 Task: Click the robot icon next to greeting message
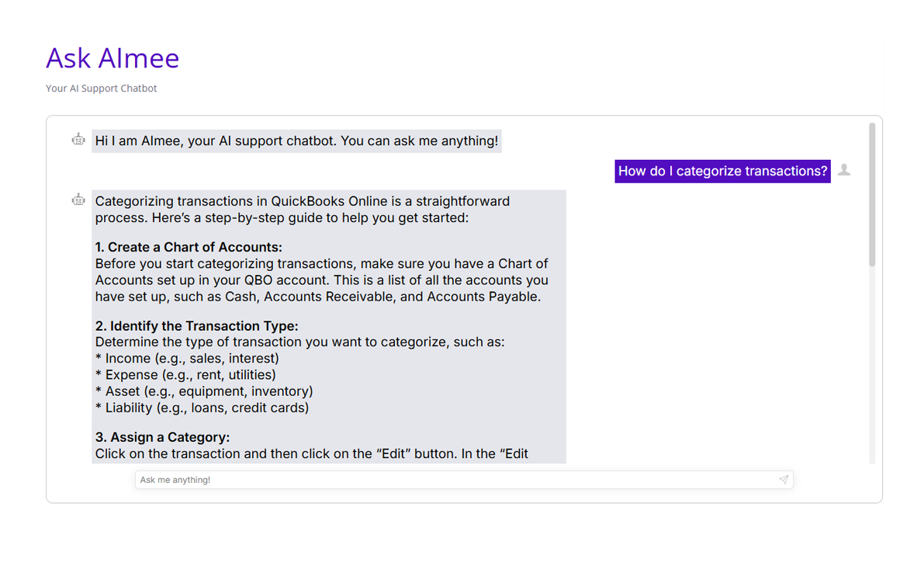point(78,140)
